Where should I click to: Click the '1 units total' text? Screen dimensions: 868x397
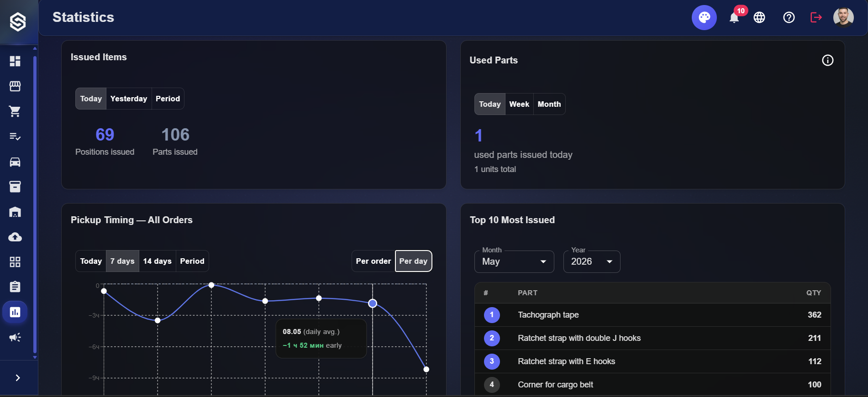pyautogui.click(x=495, y=169)
